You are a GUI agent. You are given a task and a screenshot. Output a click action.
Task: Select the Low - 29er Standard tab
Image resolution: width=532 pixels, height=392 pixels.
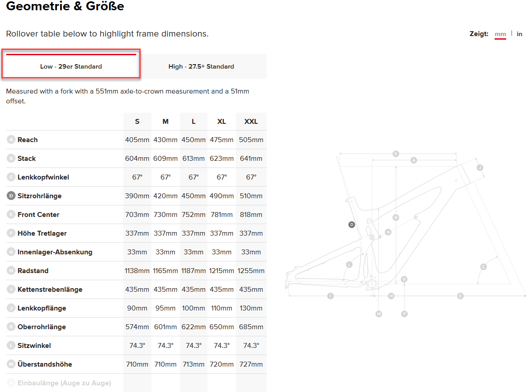[x=71, y=66]
